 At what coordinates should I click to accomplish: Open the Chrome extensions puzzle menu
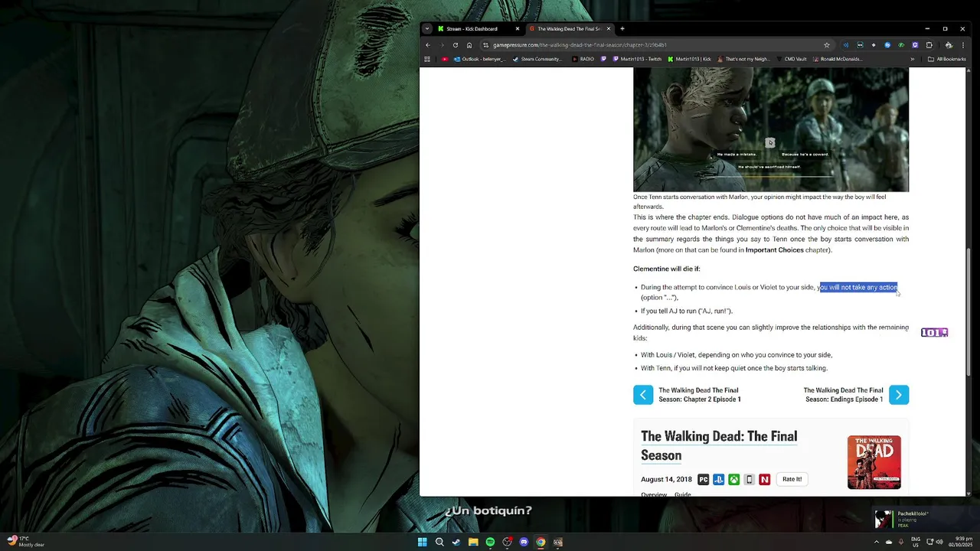coord(929,45)
